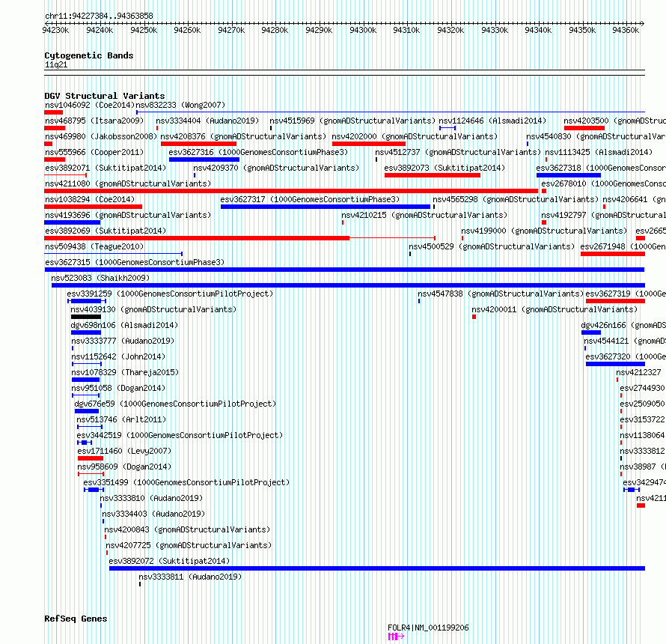
Task: Click nsv4199000 gnomAD variant label
Action: point(544,231)
